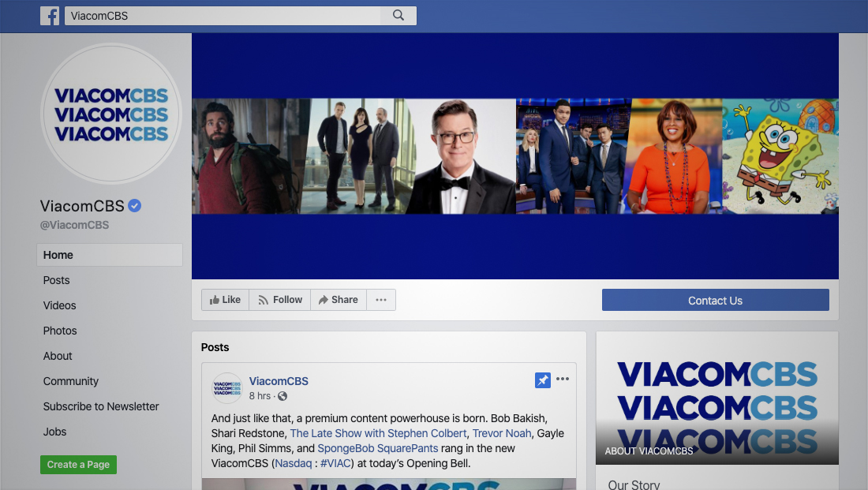Open the SpongeBob SquarePants link
868x490 pixels.
[377, 448]
